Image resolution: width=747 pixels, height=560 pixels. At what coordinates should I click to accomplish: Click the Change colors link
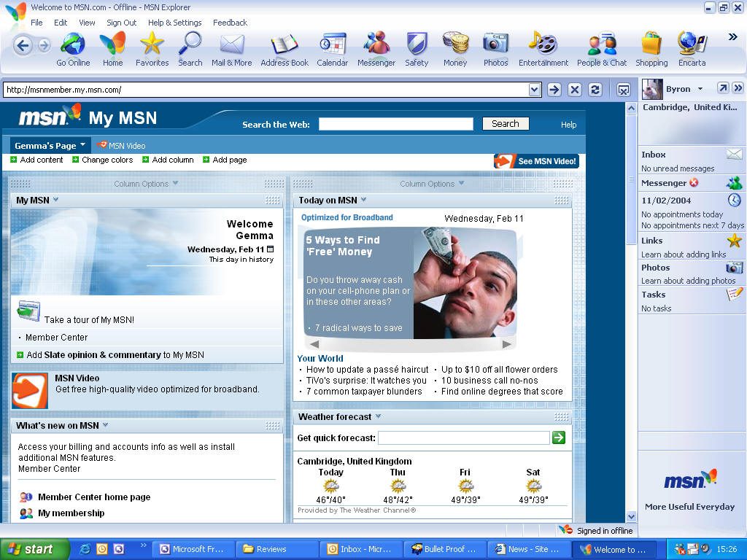102,160
